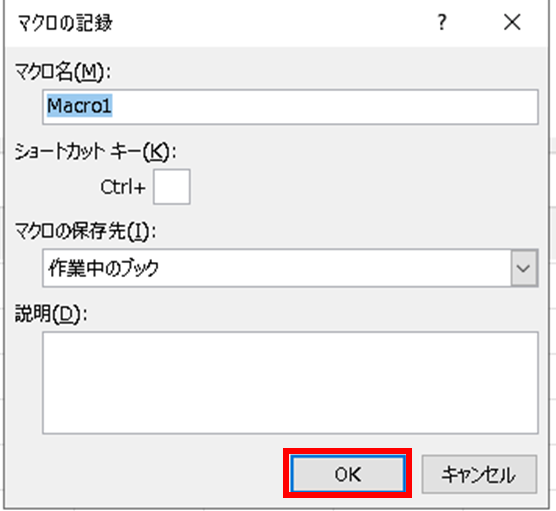Open help with the question mark icon
556x511 pixels.
point(441,22)
